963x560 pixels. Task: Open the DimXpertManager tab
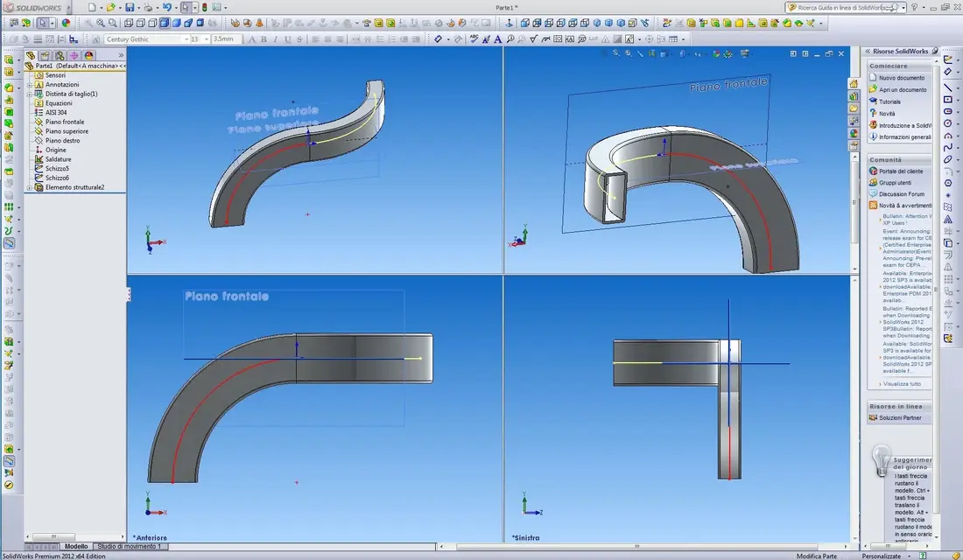[74, 55]
